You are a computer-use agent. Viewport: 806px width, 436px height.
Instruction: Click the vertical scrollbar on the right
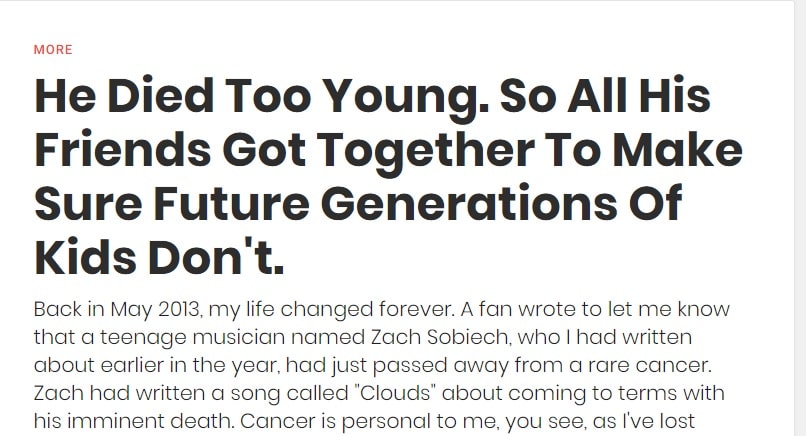pyautogui.click(x=800, y=218)
